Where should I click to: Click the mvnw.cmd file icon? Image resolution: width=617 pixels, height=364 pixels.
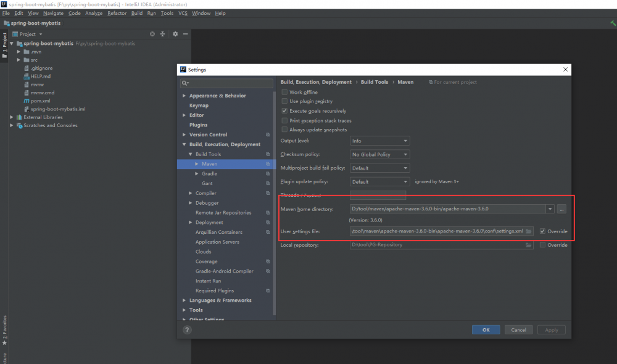pos(27,93)
